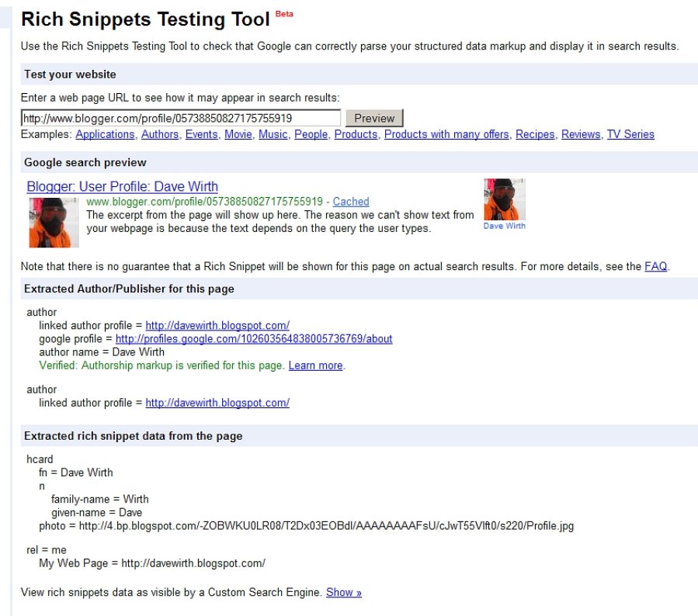Viewport: 698px width, 616px height.
Task: Click the large profile photo left of excerpt
Action: (x=54, y=223)
